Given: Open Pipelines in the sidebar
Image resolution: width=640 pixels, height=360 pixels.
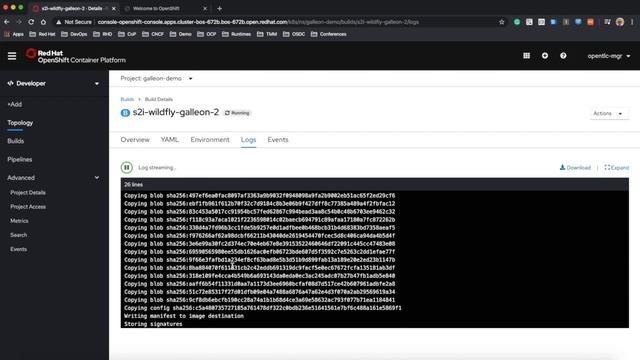Looking at the screenshot, I should [x=20, y=160].
